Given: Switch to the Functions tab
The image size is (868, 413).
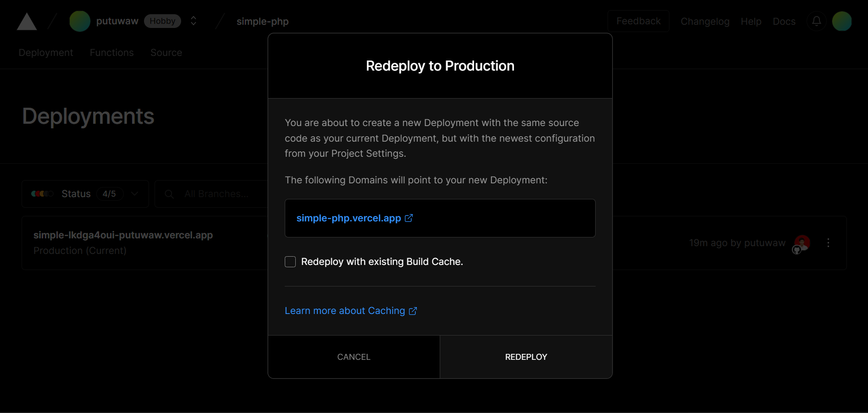Looking at the screenshot, I should (x=112, y=53).
